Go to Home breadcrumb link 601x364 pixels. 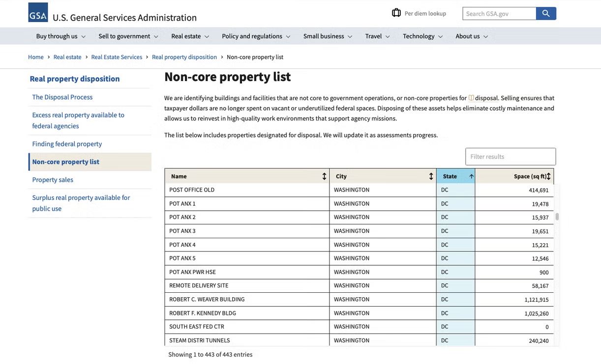(36, 57)
